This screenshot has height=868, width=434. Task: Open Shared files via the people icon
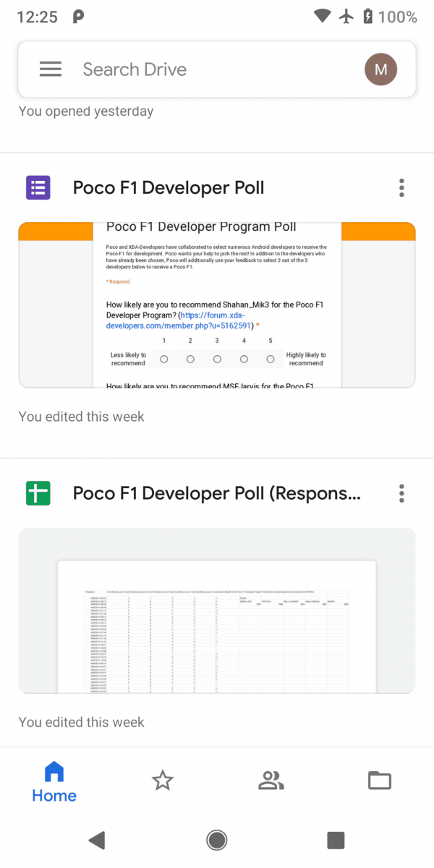pyautogui.click(x=271, y=780)
